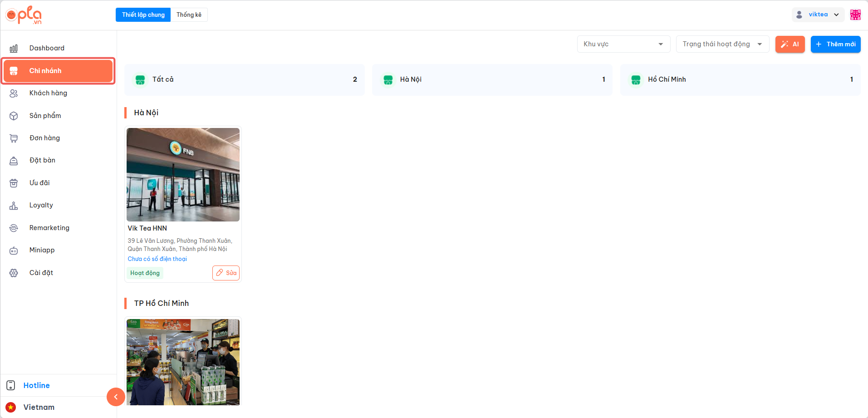Viewport: 868px width, 418px height.
Task: Click the Loyalty podium icon
Action: pos(14,206)
